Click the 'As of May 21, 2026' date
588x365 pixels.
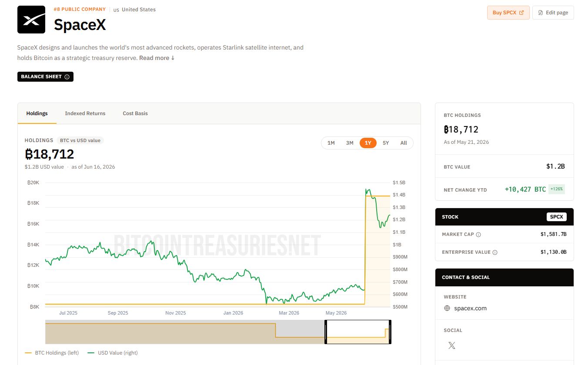click(x=466, y=142)
